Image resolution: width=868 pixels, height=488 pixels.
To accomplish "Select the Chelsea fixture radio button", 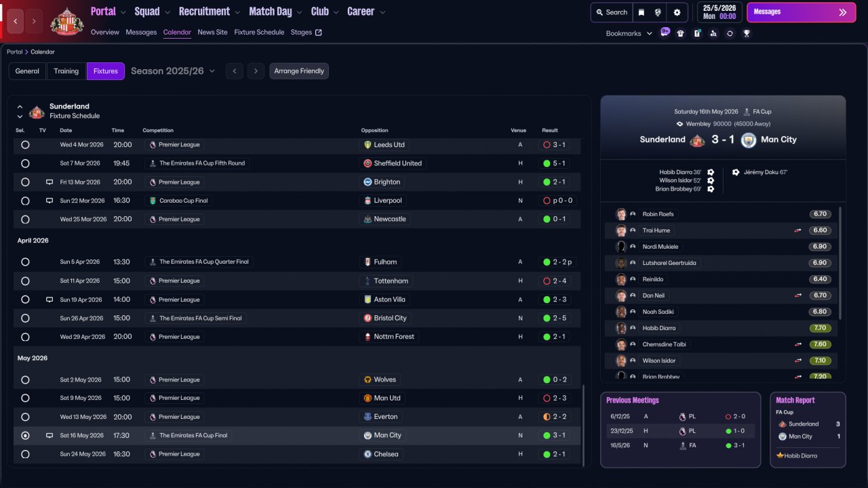I will tap(25, 454).
